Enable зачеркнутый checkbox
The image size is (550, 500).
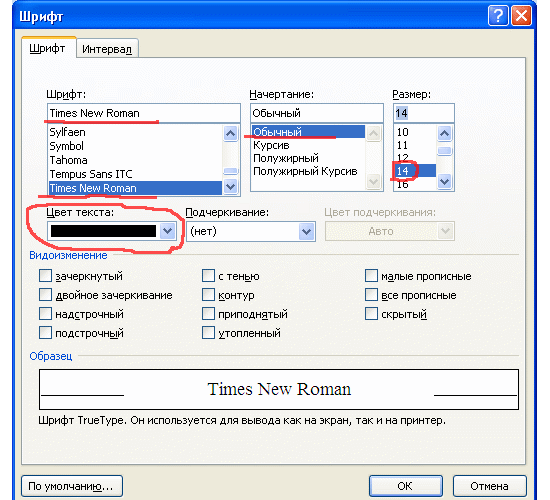45,276
